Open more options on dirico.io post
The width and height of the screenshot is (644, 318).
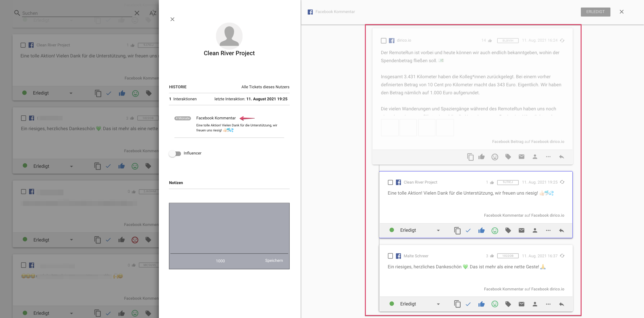[x=548, y=157]
